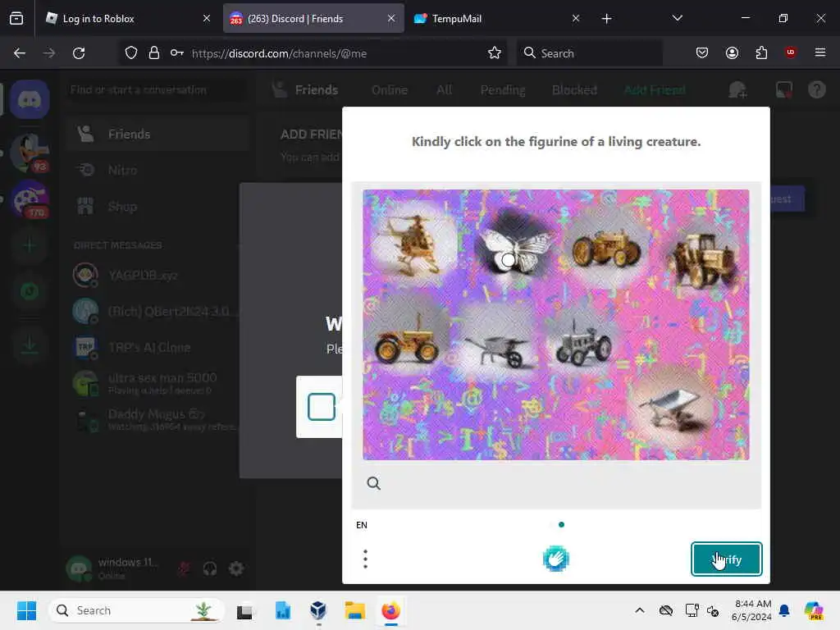Screen dimensions: 840x630
Task: Click the Download Apps arrow icon
Action: [30, 345]
